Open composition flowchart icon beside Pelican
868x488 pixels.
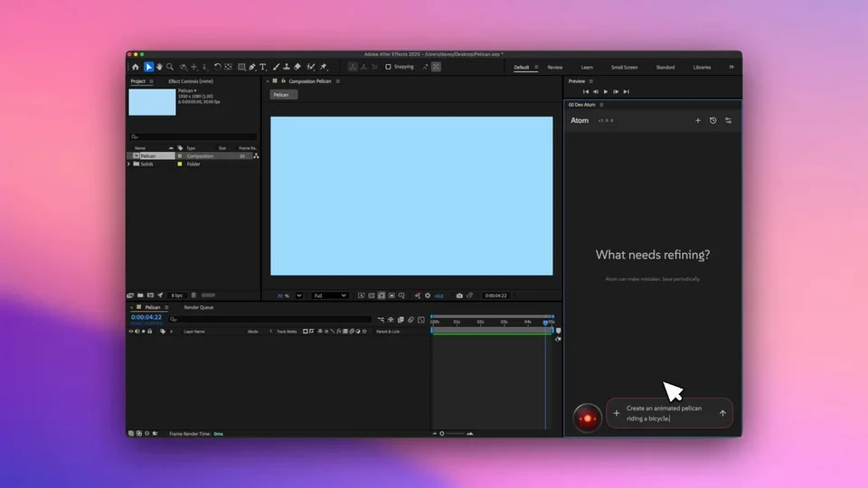pyautogui.click(x=256, y=156)
